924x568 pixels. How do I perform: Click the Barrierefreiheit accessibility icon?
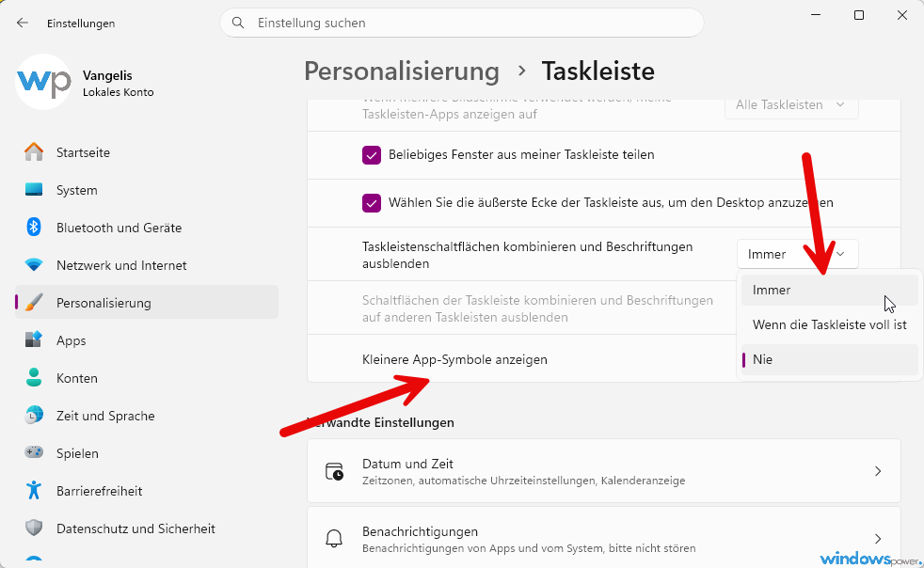[34, 490]
